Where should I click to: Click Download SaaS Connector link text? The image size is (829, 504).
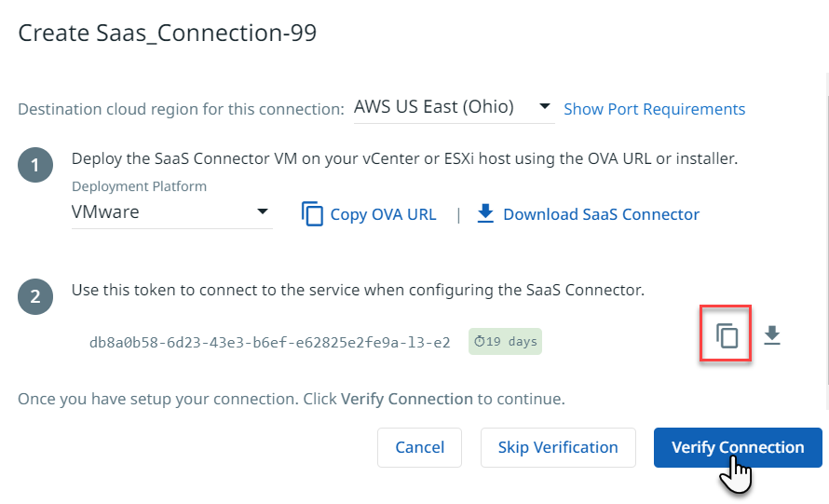pos(601,214)
